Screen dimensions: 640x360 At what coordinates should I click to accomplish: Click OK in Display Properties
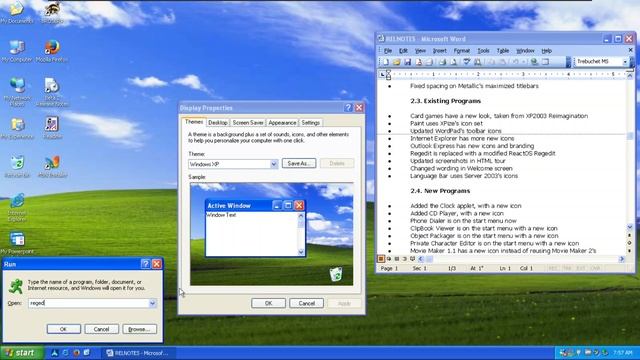pyautogui.click(x=268, y=303)
